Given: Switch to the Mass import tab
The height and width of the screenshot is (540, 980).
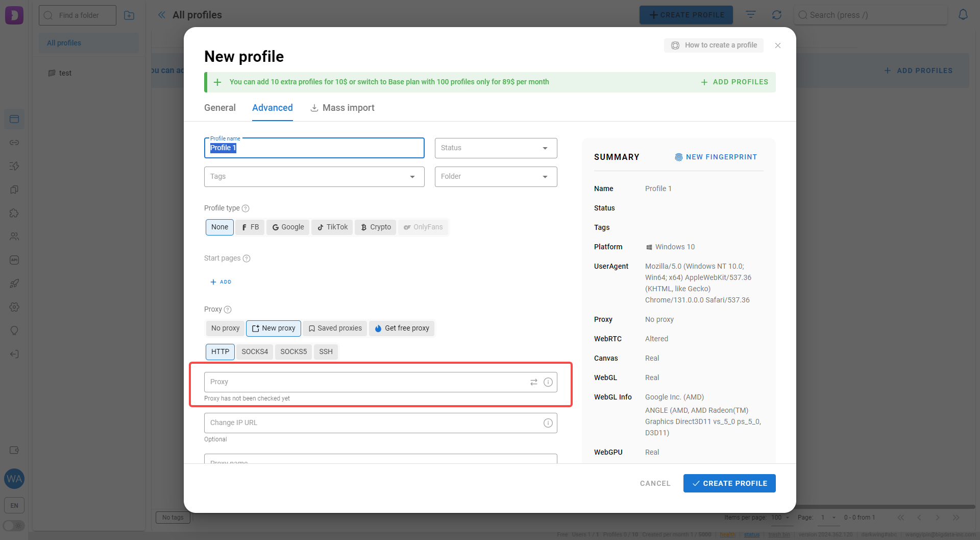Looking at the screenshot, I should (x=342, y=108).
